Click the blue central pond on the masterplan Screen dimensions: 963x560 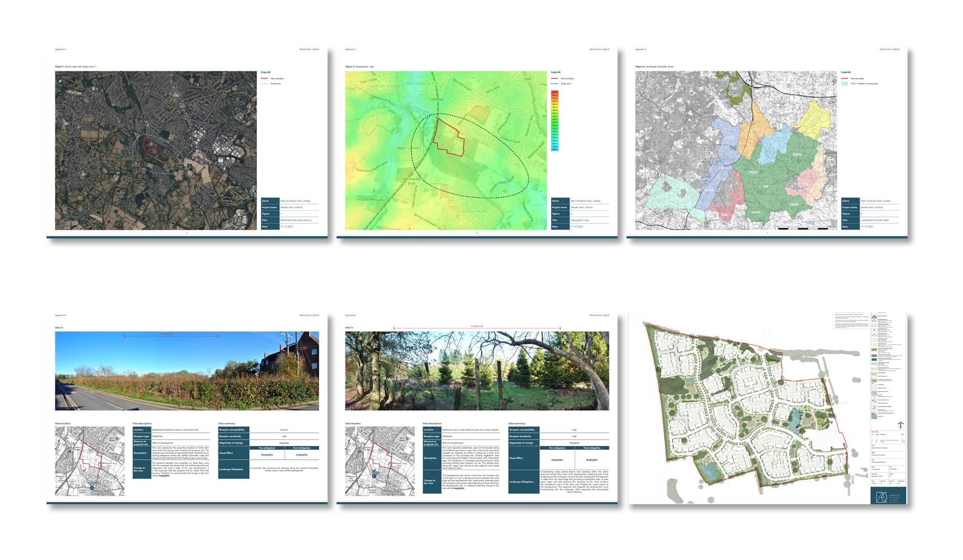tap(794, 420)
